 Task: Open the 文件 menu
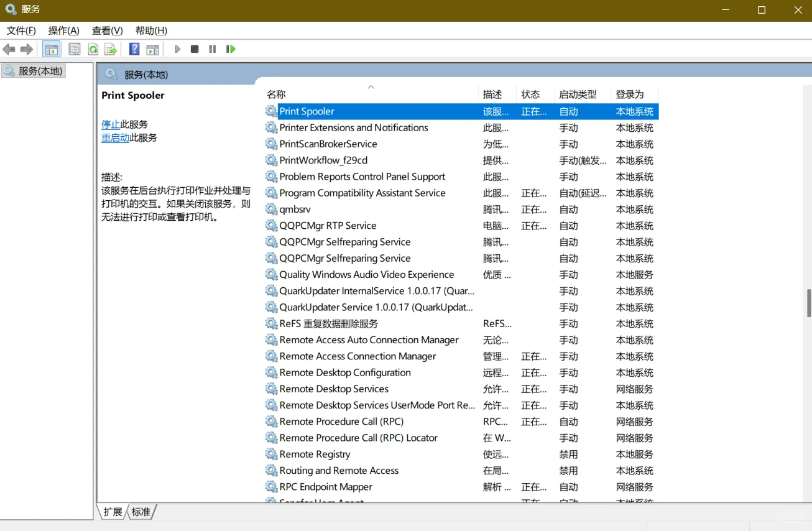point(21,30)
